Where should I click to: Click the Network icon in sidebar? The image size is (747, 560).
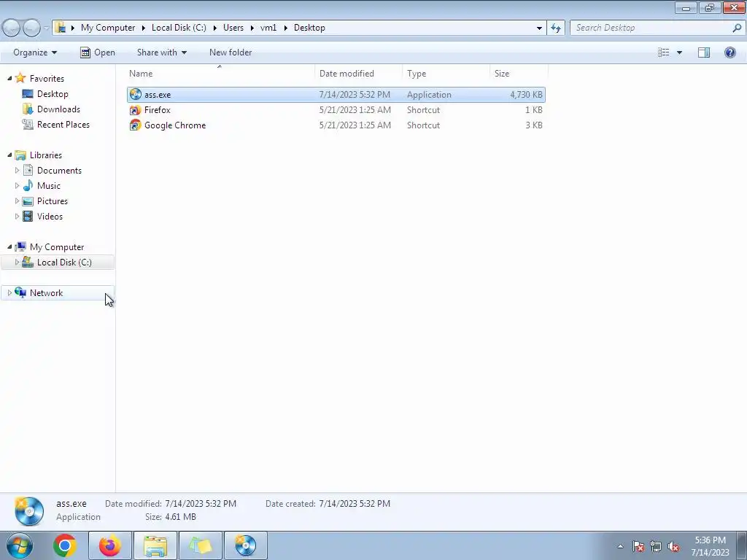[20, 292]
